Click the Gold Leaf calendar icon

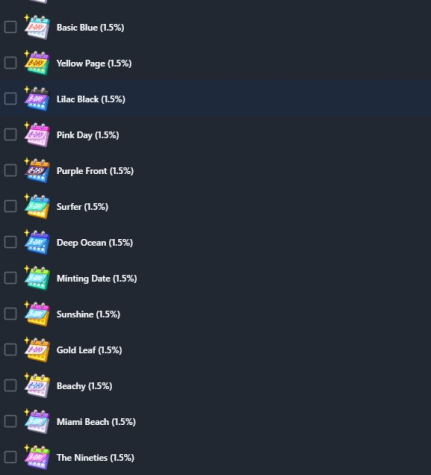(37, 350)
